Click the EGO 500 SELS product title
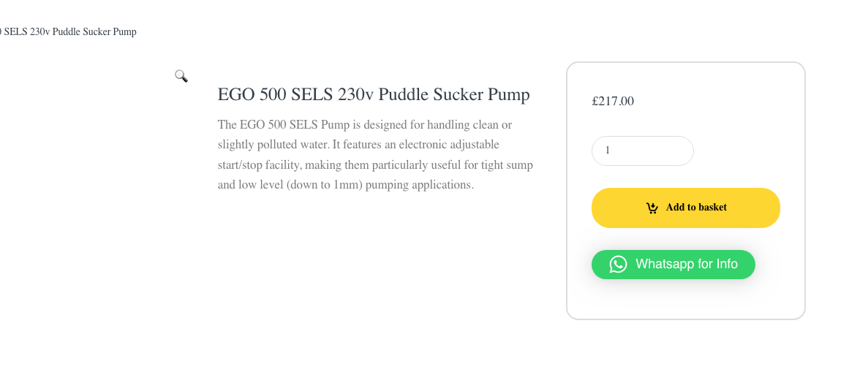 pos(373,94)
